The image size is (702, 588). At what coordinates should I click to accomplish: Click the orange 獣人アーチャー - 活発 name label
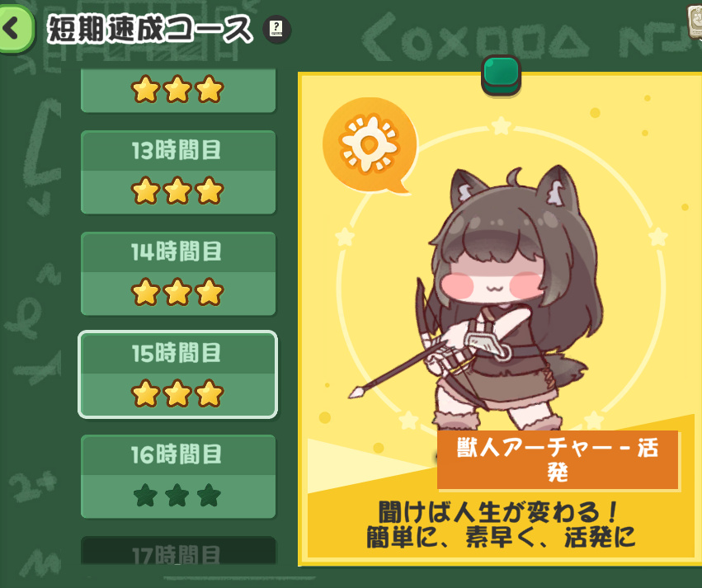(558, 459)
